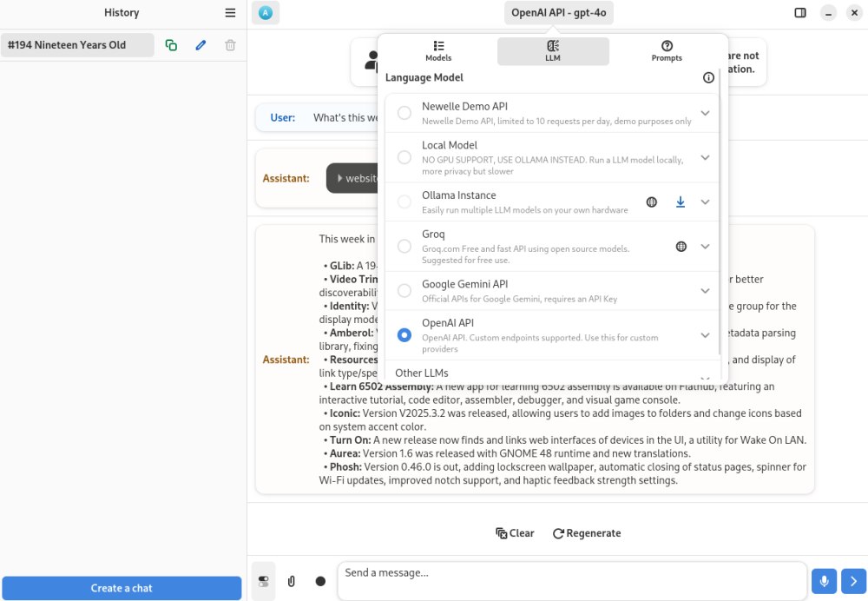Open the #194 Nineteen Years Old chat
This screenshot has height=601, width=868.
point(77,45)
